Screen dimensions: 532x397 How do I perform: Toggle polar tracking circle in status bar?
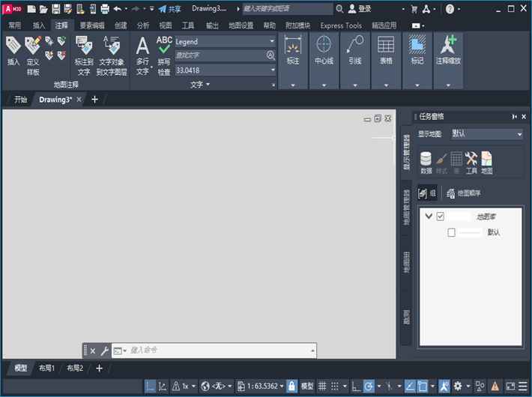tap(369, 387)
